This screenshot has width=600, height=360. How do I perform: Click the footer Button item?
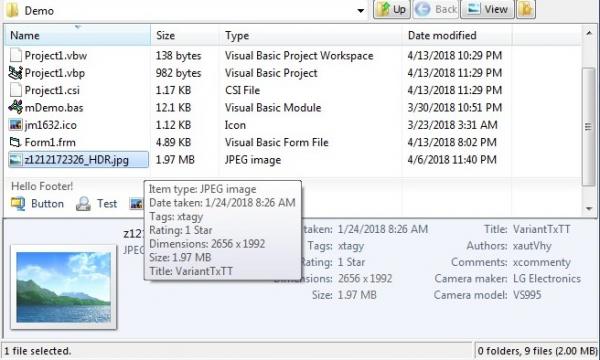37,204
